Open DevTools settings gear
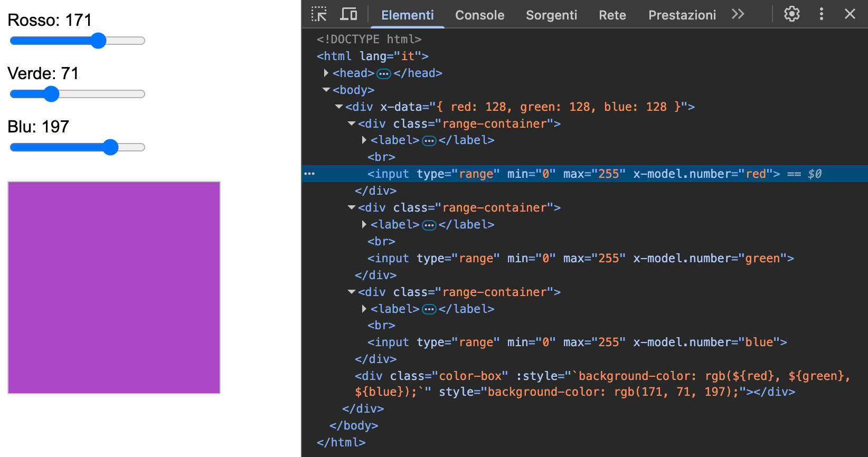The height and width of the screenshot is (457, 868). click(791, 14)
